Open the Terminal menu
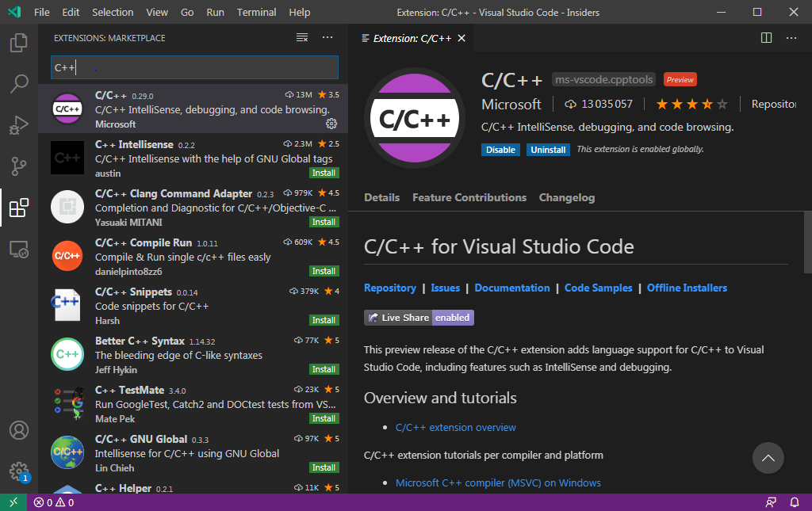 point(255,12)
